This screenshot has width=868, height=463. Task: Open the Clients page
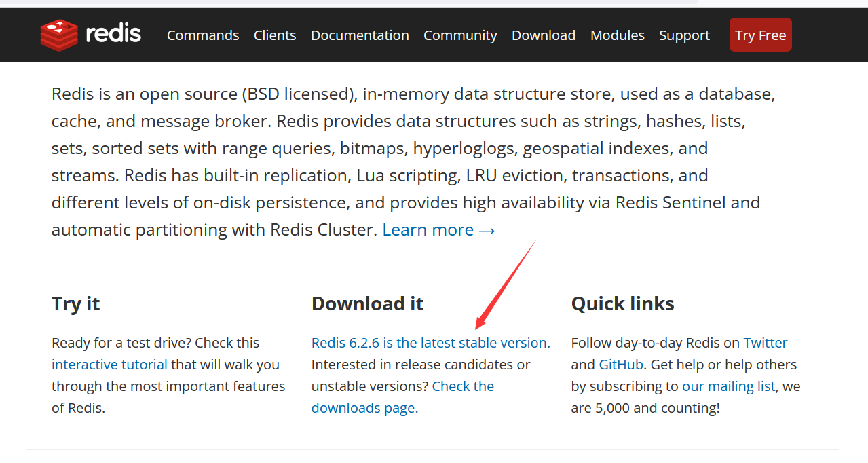pyautogui.click(x=275, y=35)
